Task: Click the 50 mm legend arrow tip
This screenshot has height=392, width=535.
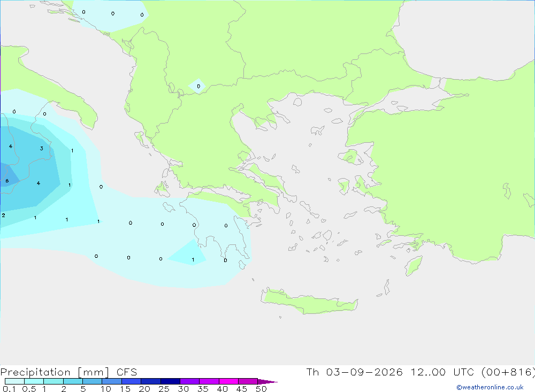Action: point(268,381)
